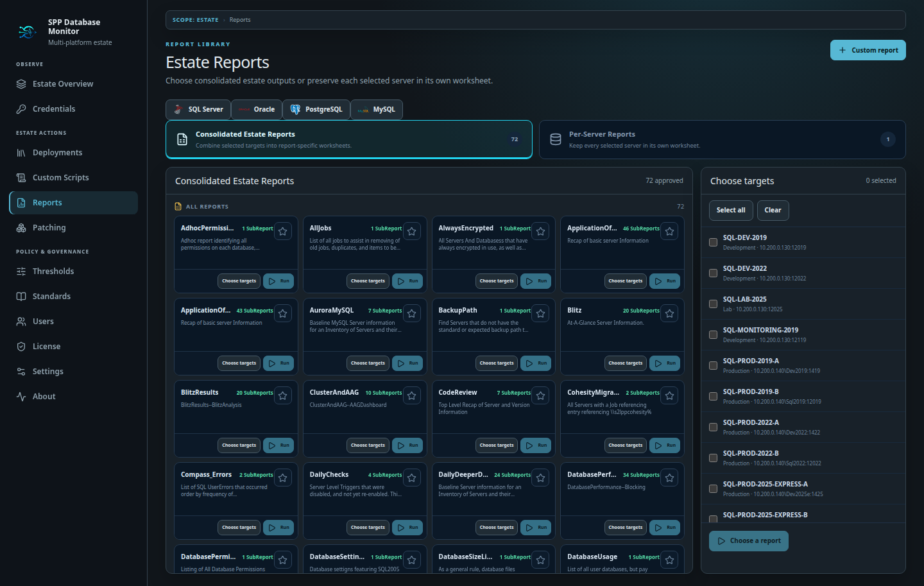Image resolution: width=924 pixels, height=586 pixels.
Task: Open the Standards page
Action: point(73,297)
